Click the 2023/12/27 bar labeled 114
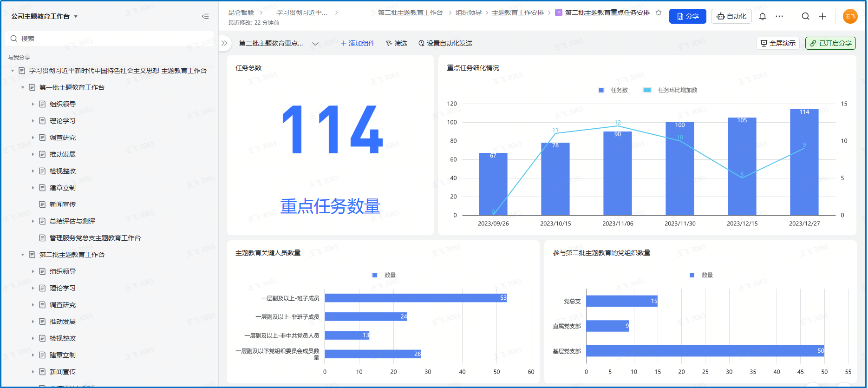 coord(804,162)
